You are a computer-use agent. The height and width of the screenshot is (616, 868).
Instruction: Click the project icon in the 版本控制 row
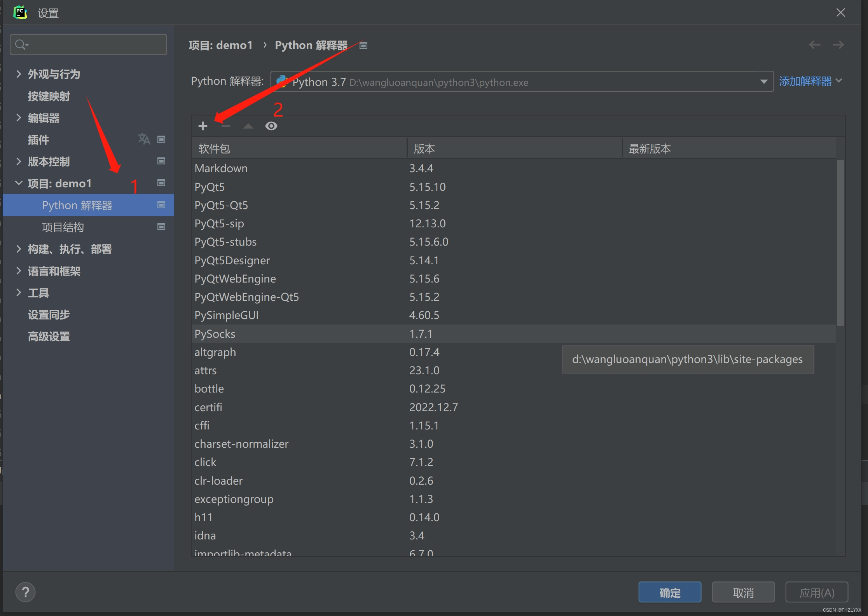pos(161,161)
